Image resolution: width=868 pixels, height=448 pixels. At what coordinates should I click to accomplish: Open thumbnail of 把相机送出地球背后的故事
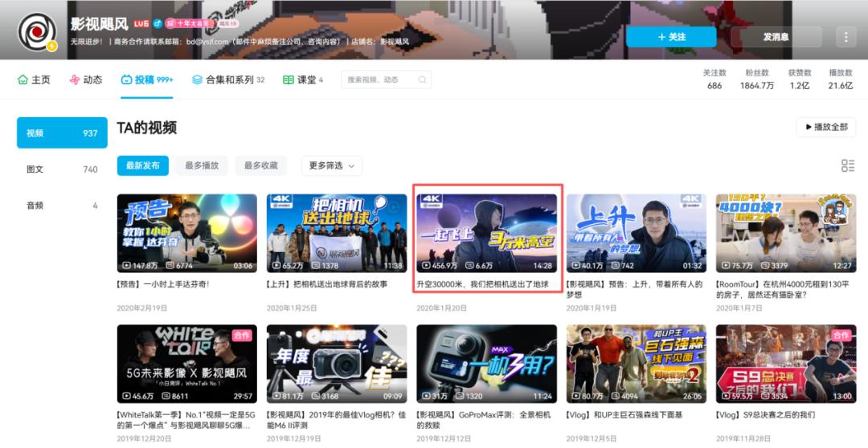(x=337, y=233)
